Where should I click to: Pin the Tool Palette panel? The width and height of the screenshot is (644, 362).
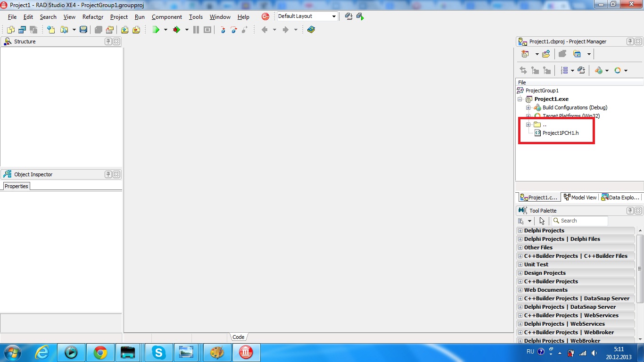(630, 211)
